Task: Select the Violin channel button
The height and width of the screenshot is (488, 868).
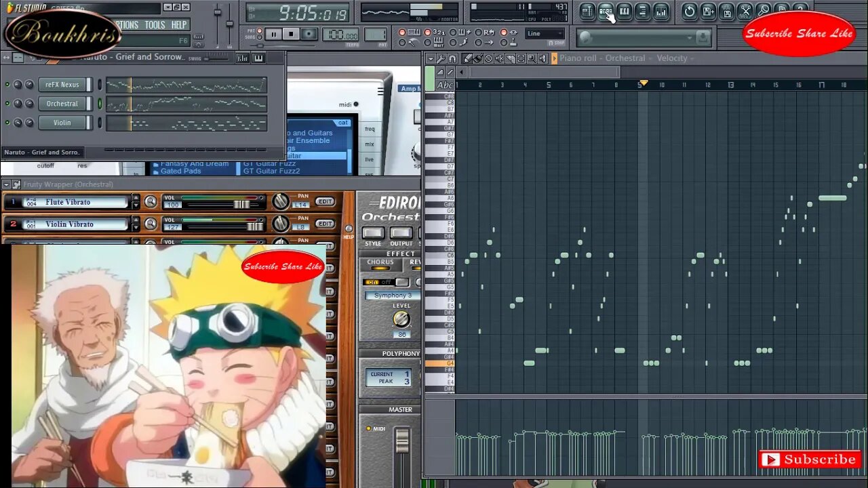Action: [62, 123]
